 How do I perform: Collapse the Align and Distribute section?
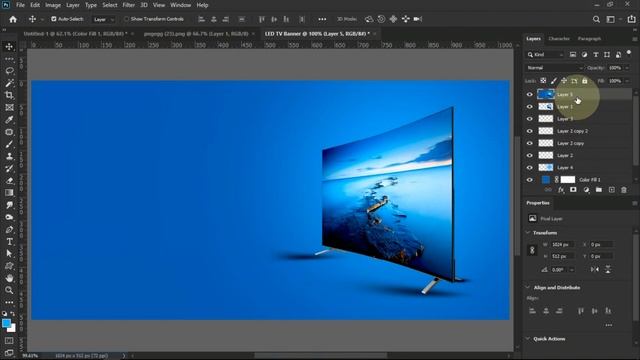(528, 287)
